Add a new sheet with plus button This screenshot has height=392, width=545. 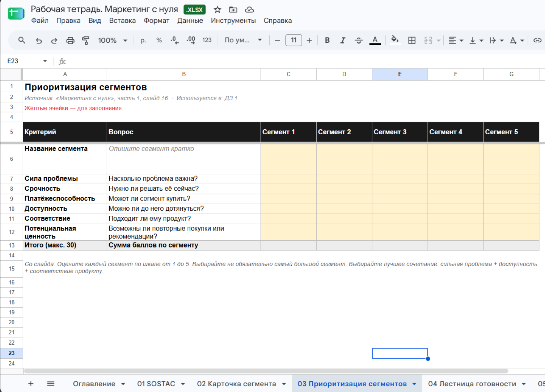pos(31,384)
